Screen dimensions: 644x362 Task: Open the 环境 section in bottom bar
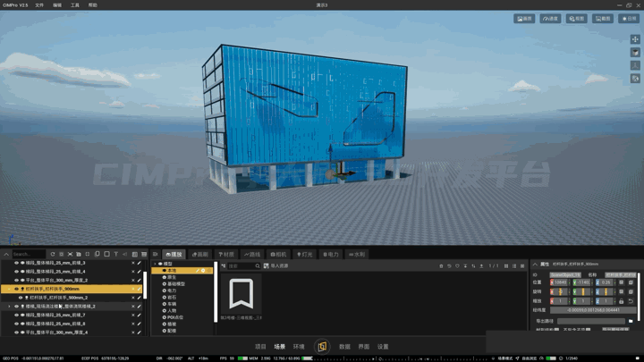(x=299, y=347)
